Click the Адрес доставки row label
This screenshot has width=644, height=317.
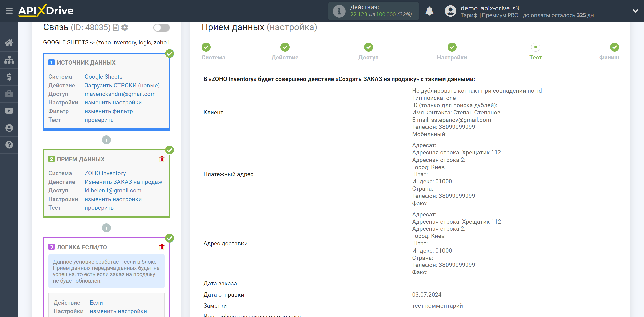click(x=225, y=243)
